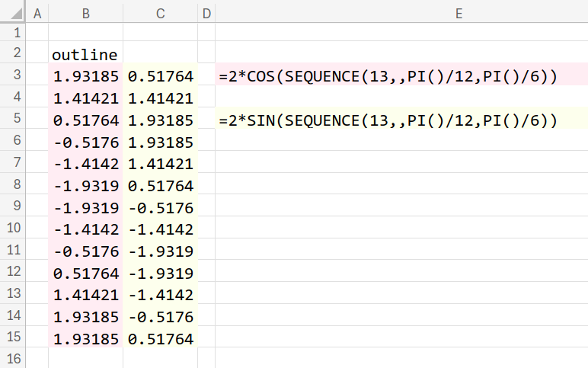Select the 'outline' label cell
Image resolution: width=588 pixels, height=368 pixels.
pos(85,55)
